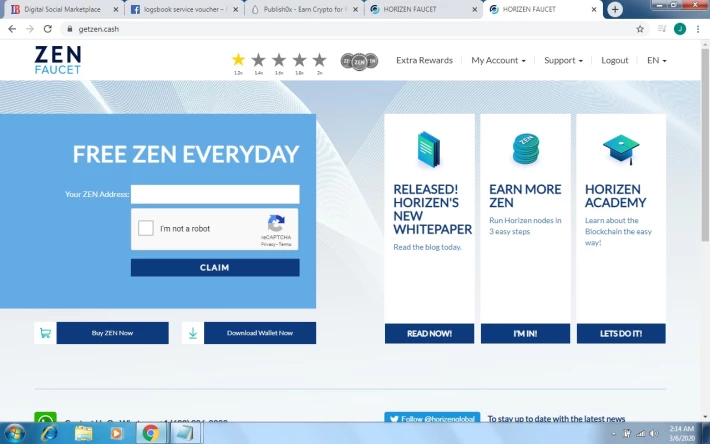The height and width of the screenshot is (444, 710).
Task: Click I'M IN! button
Action: point(525,334)
